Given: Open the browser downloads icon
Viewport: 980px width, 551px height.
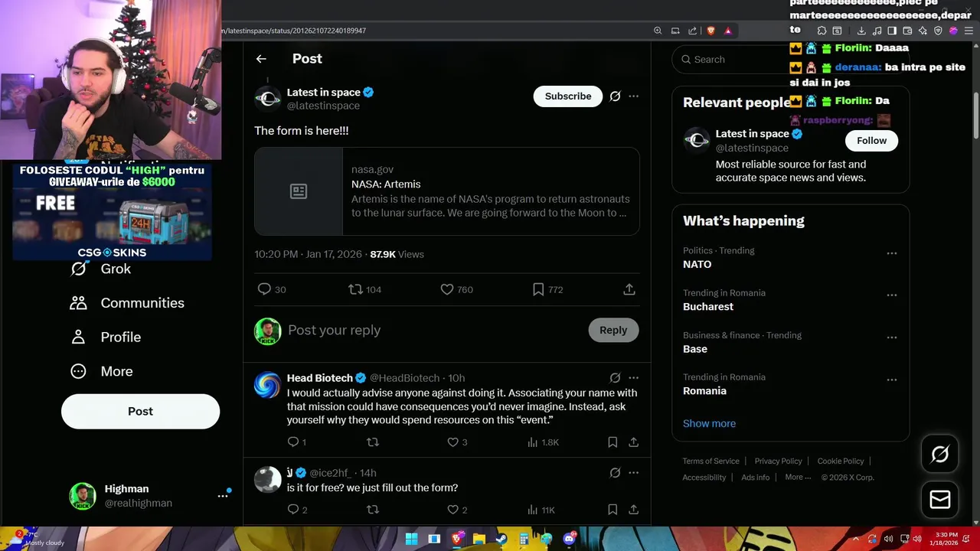Looking at the screenshot, I should click(x=861, y=31).
